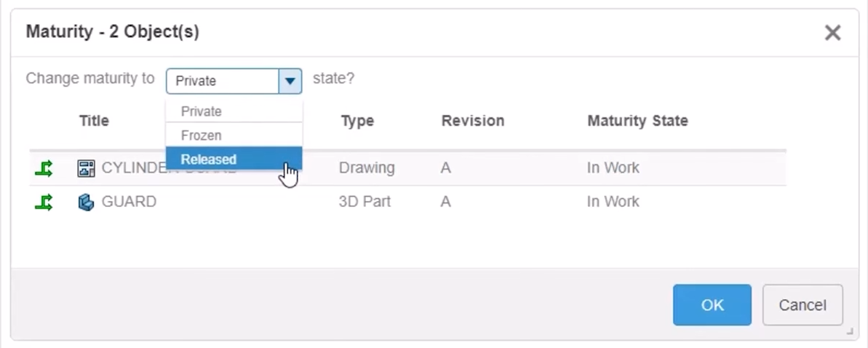Image resolution: width=868 pixels, height=348 pixels.
Task: Click the Type column header
Action: (x=357, y=121)
